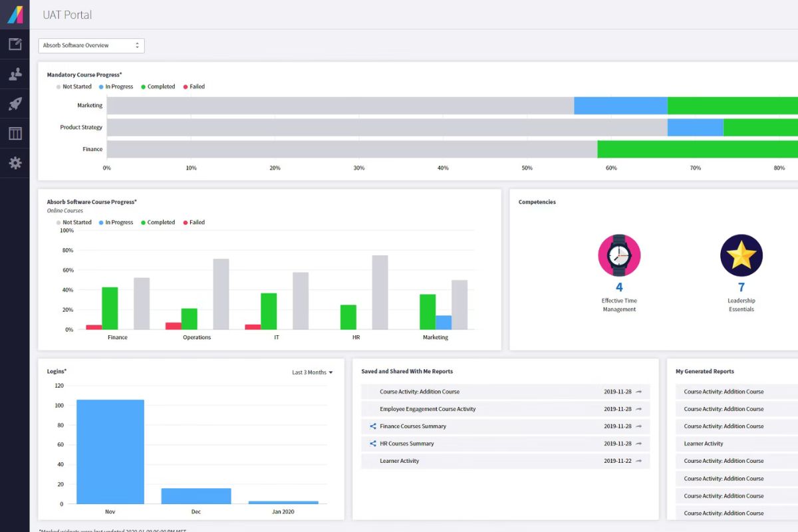Click the Finance green completed column
Viewport: 798px width, 532px height.
pos(110,309)
